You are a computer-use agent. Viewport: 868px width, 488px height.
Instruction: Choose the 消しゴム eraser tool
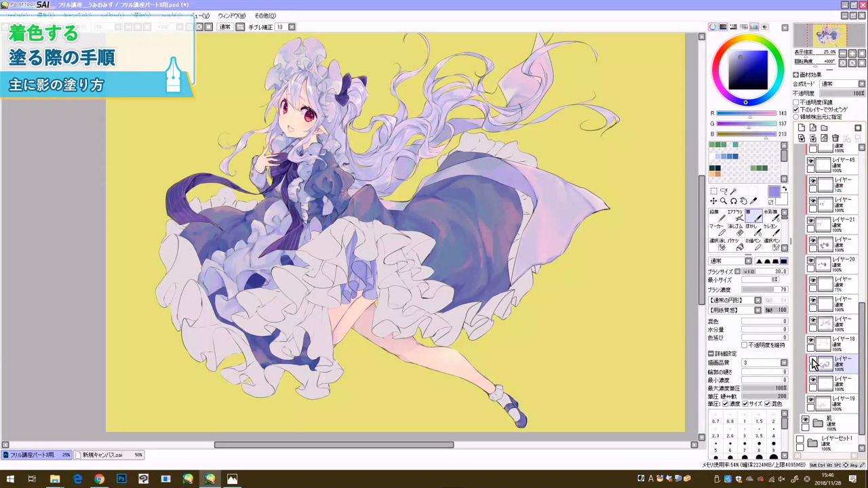point(735,230)
